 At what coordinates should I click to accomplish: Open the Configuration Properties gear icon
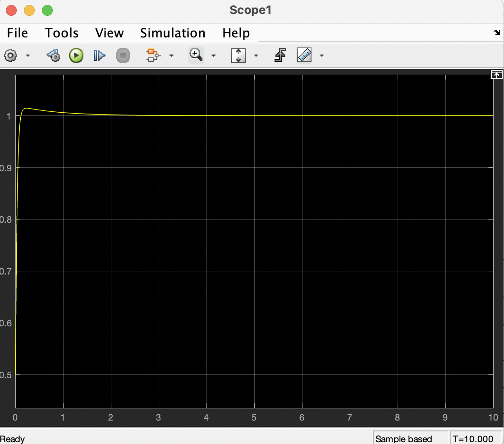tap(10, 55)
